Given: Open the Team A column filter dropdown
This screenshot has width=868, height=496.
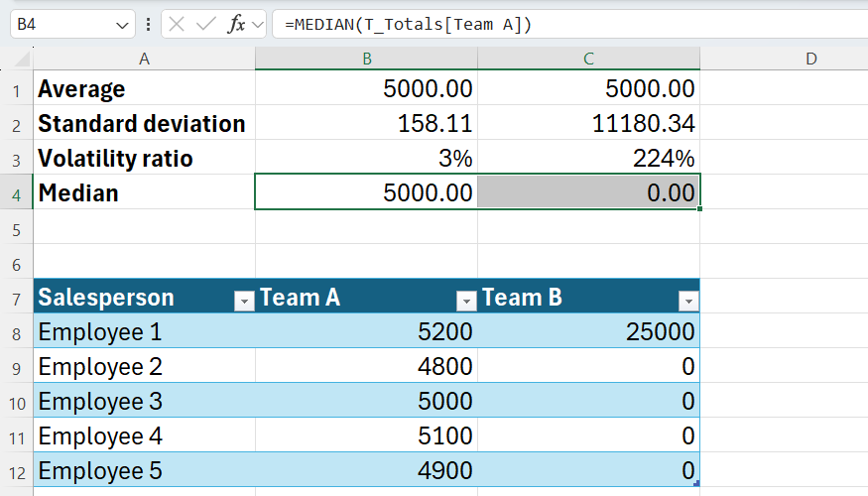Looking at the screenshot, I should pos(465,302).
